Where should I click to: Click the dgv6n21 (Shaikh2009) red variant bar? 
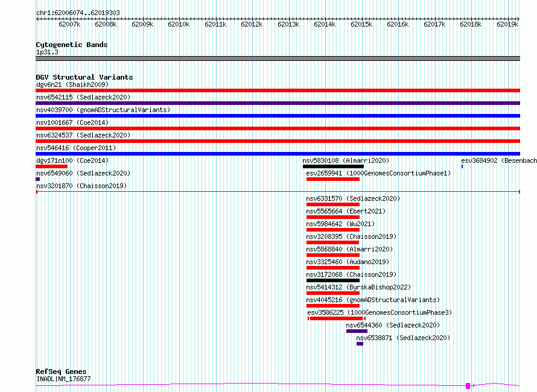278,90
